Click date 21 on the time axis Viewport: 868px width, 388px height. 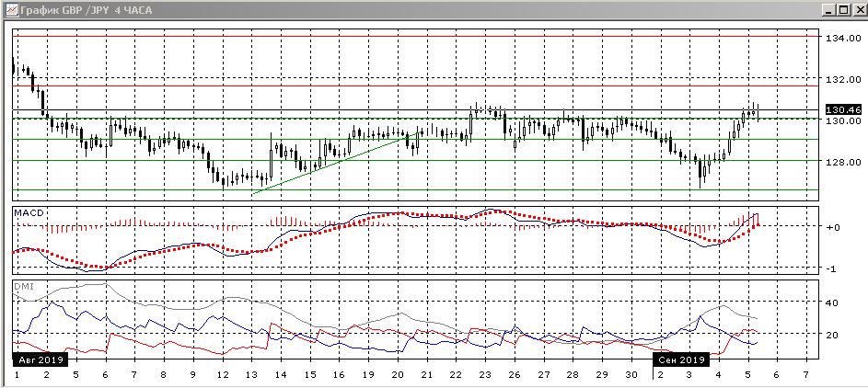[x=426, y=375]
